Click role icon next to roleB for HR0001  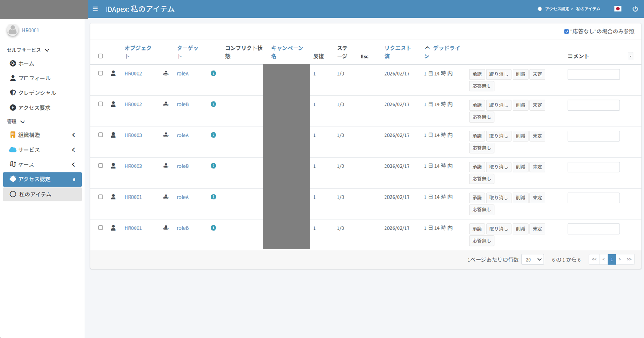coord(166,227)
